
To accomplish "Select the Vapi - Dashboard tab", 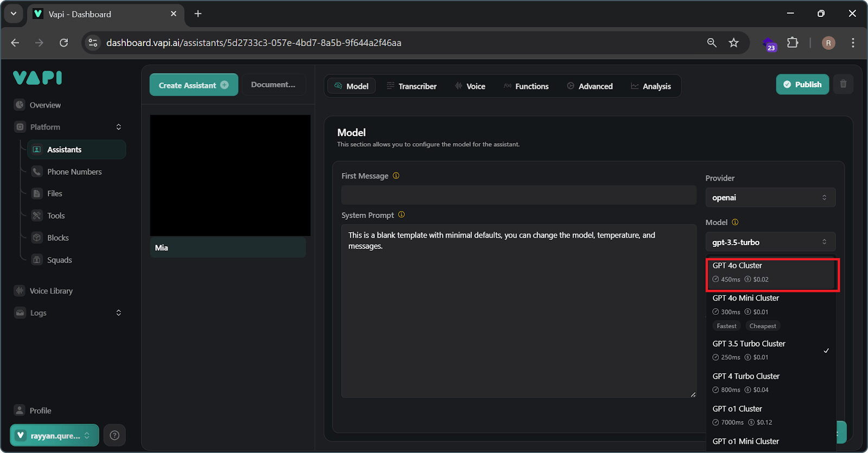I will (106, 14).
